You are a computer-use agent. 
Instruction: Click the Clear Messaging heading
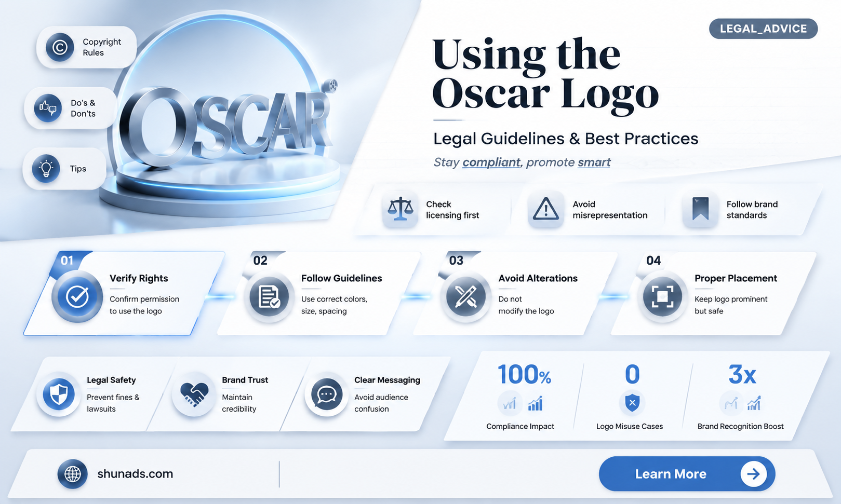click(x=387, y=380)
